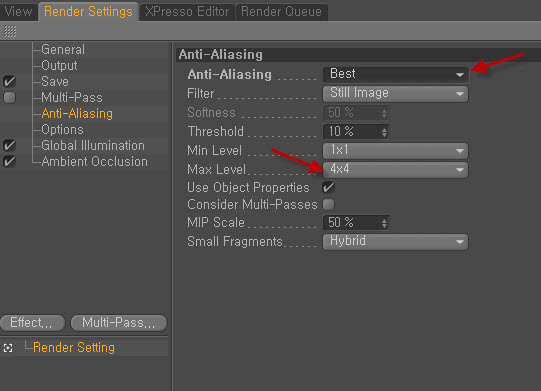Click the Multi-Pass... button
Screen dimensions: 541x391
click(x=119, y=323)
